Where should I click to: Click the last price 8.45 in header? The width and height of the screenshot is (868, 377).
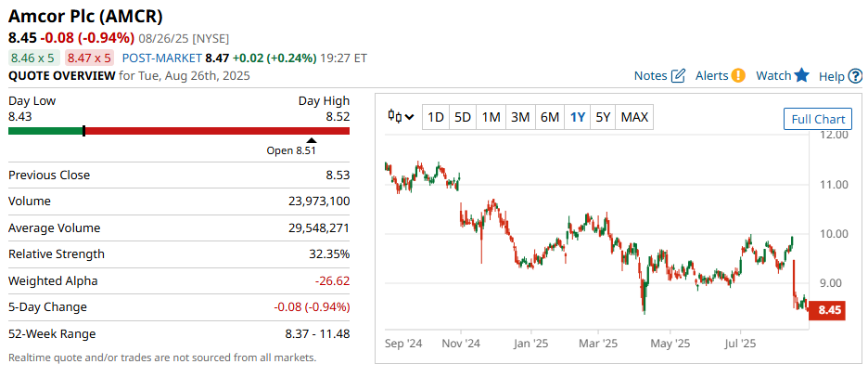(x=22, y=38)
